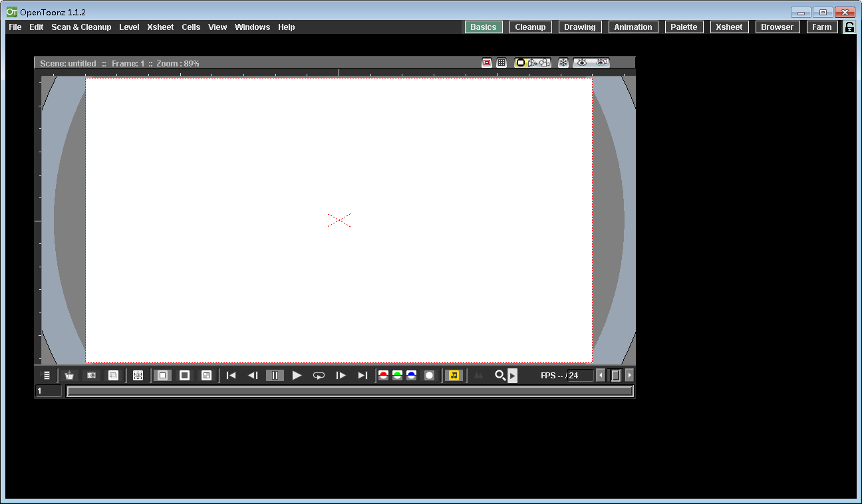Click the Save Images basket icon
This screenshot has height=504, width=862.
[69, 376]
